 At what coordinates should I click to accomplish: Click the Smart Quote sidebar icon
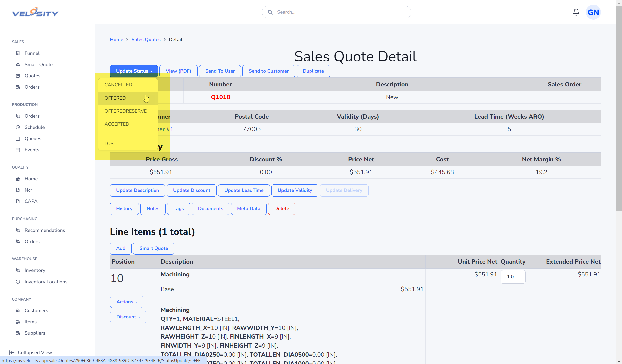tap(18, 64)
